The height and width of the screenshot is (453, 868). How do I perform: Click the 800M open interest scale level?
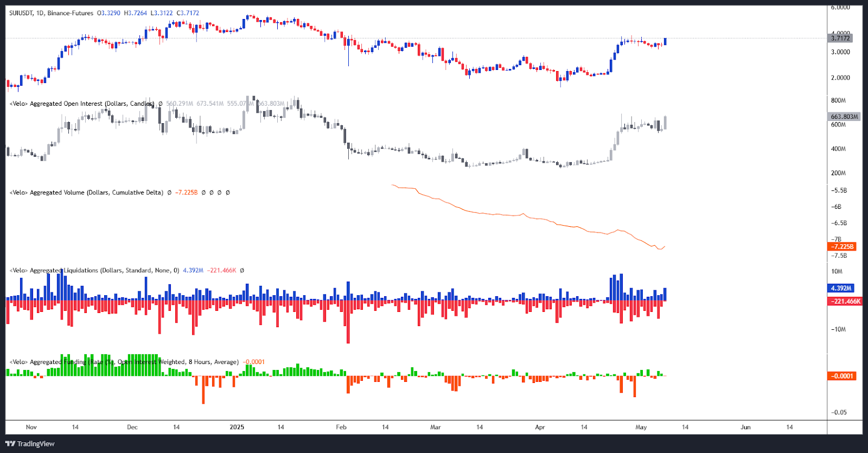838,100
